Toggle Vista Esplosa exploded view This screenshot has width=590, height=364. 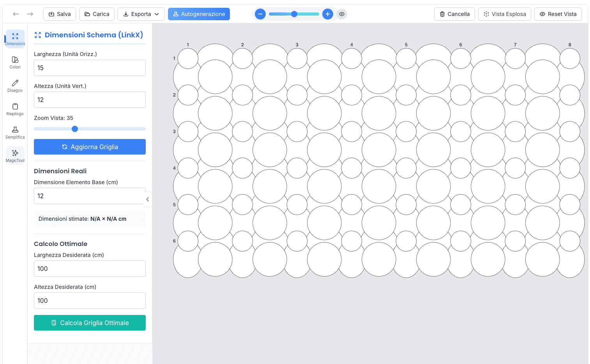click(x=505, y=14)
